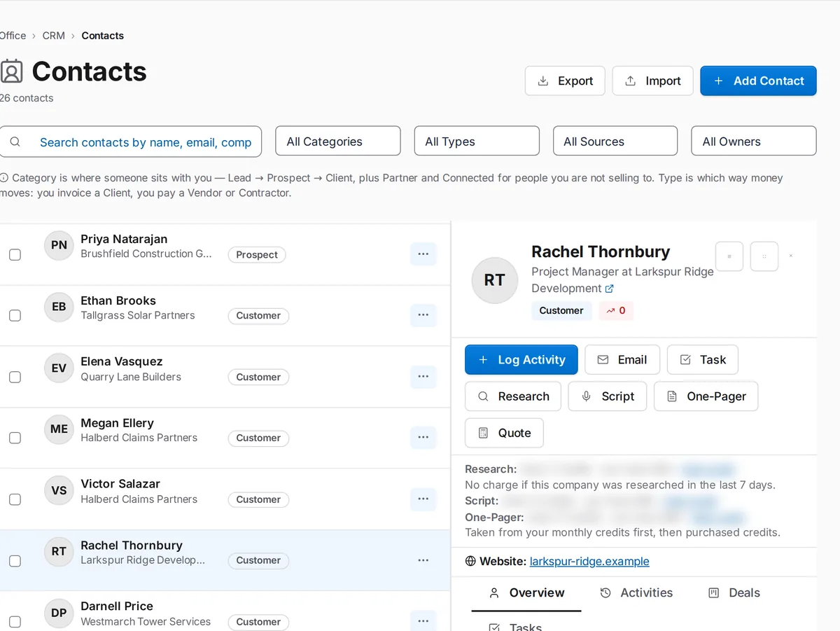The width and height of the screenshot is (840, 631).
Task: Check the Megan Ellery row checkbox
Action: (15, 438)
